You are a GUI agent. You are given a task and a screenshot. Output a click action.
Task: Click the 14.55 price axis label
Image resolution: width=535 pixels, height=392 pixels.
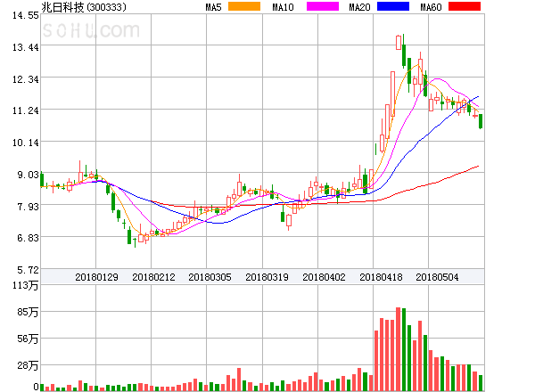(x=26, y=15)
